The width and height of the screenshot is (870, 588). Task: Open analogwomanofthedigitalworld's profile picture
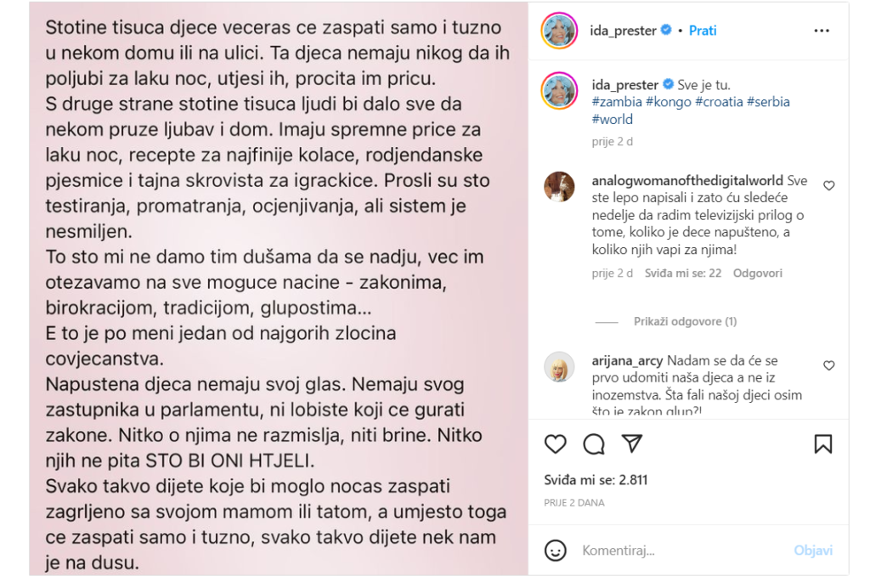point(559,187)
